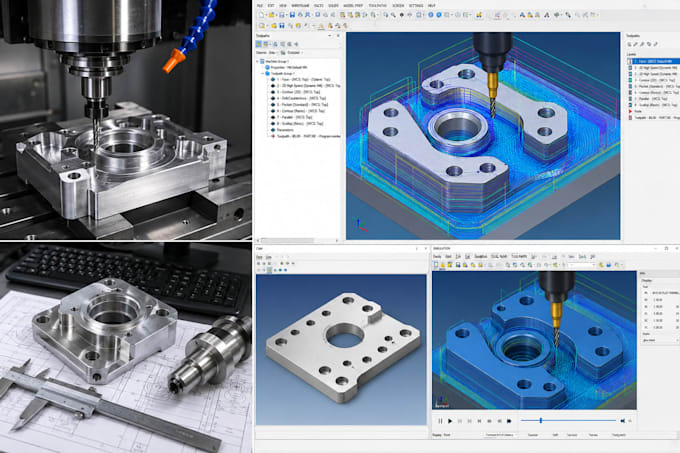Play the simulation
Image resolution: width=680 pixels, height=453 pixels.
(x=450, y=421)
